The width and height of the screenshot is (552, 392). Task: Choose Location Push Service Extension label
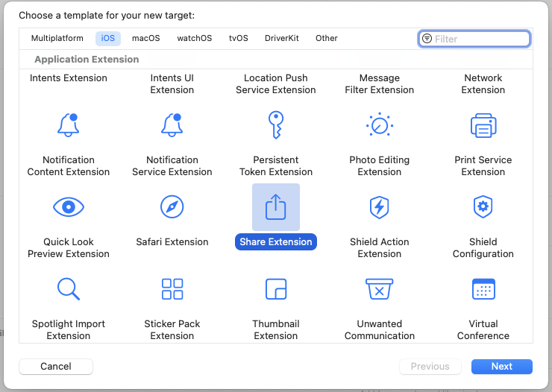click(276, 84)
